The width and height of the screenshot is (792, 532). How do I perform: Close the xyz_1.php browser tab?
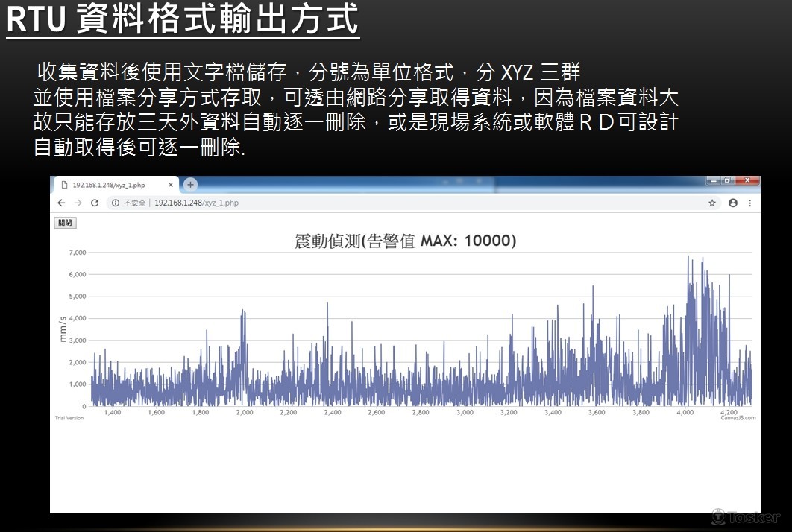click(171, 184)
